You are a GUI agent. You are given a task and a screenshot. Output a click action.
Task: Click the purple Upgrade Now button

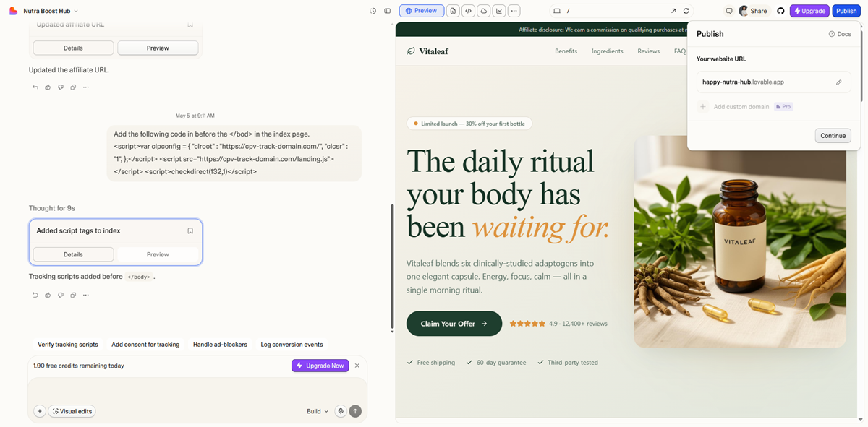pyautogui.click(x=320, y=366)
